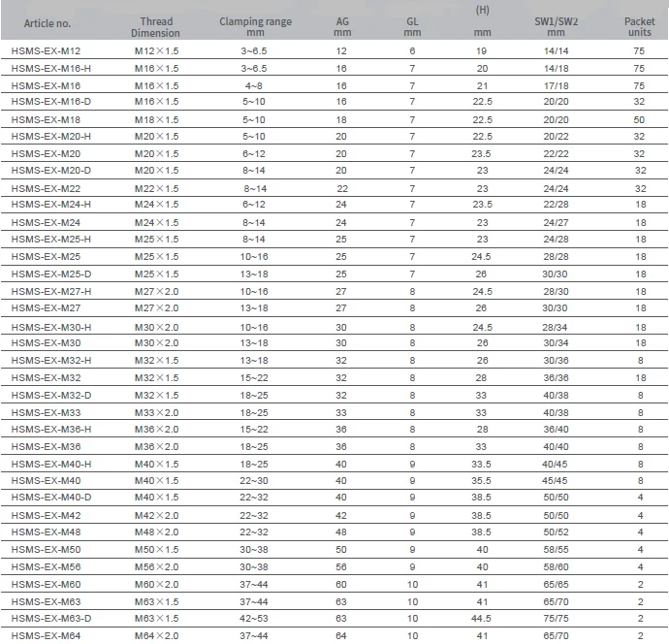Click article number HSMS-EX-M16-H
Viewport: 669px width, 644px height.
[52, 70]
